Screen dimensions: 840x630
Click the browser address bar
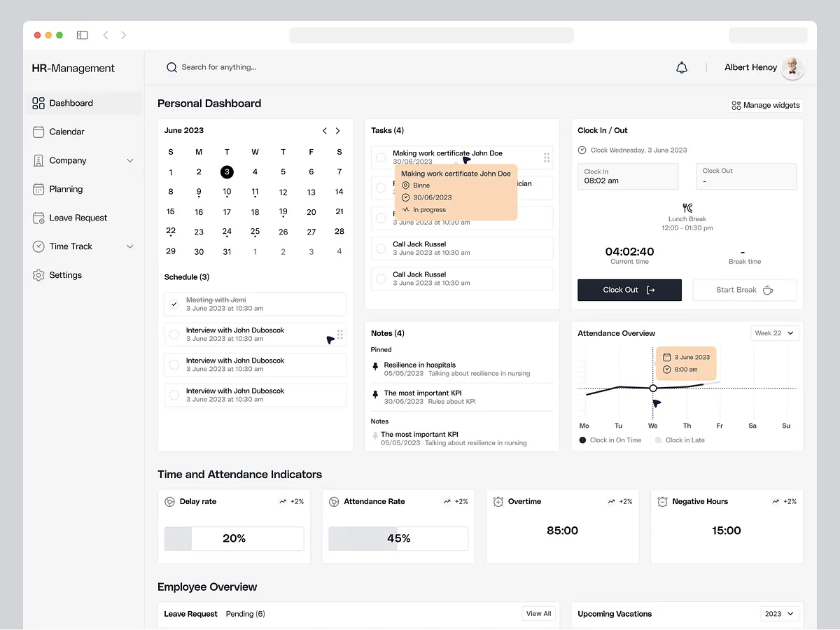tap(431, 35)
